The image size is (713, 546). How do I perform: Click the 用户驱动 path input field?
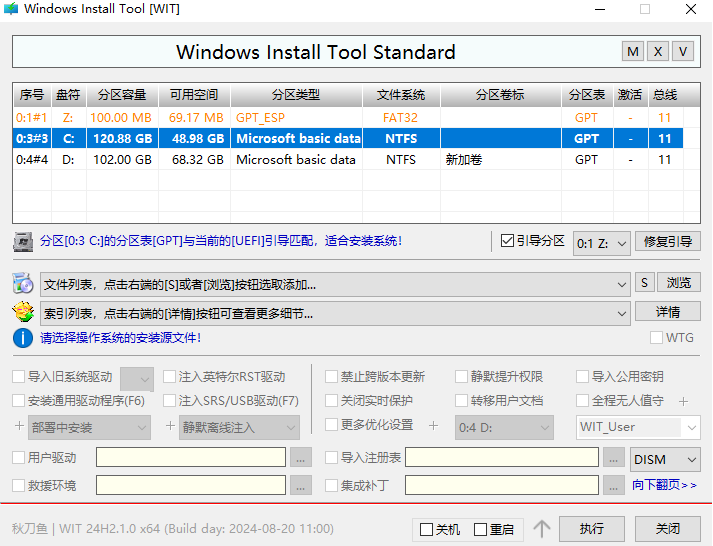tap(191, 457)
